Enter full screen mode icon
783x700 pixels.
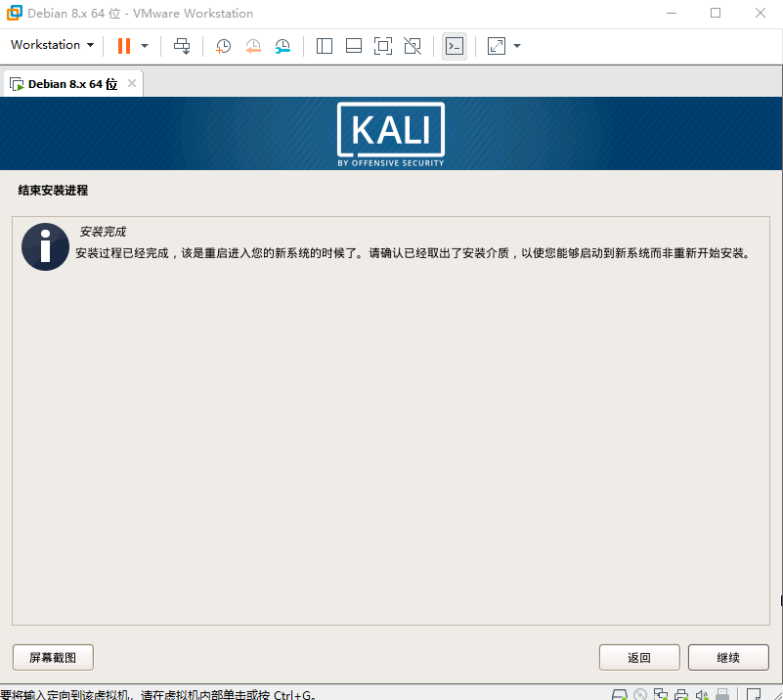pyautogui.click(x=383, y=46)
